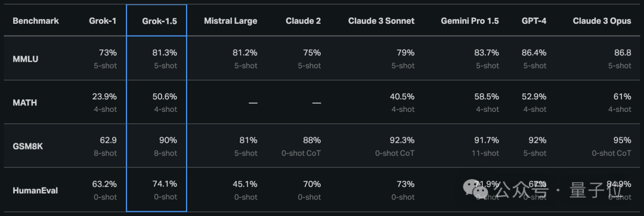The image size is (644, 216).
Task: Select the Benchmark column header
Action: pyautogui.click(x=36, y=21)
